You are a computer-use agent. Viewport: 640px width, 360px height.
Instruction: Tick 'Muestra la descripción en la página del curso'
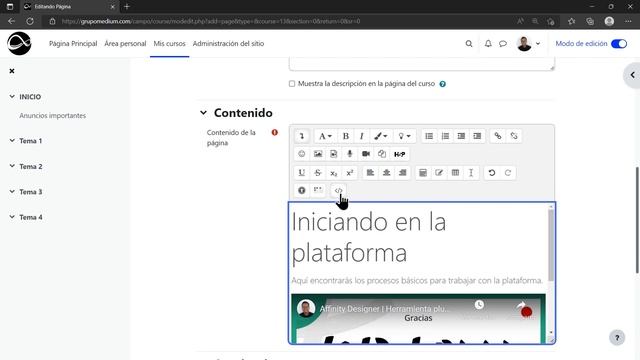click(292, 84)
